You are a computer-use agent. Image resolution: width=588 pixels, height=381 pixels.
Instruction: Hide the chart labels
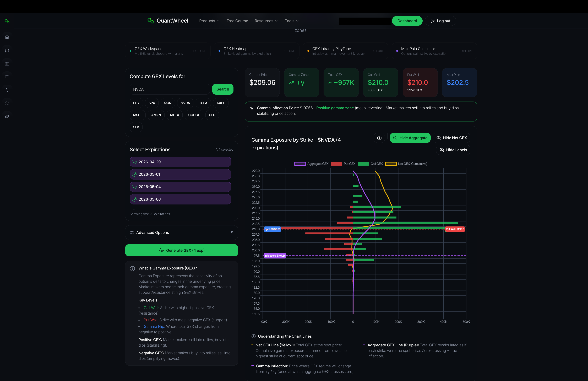453,150
